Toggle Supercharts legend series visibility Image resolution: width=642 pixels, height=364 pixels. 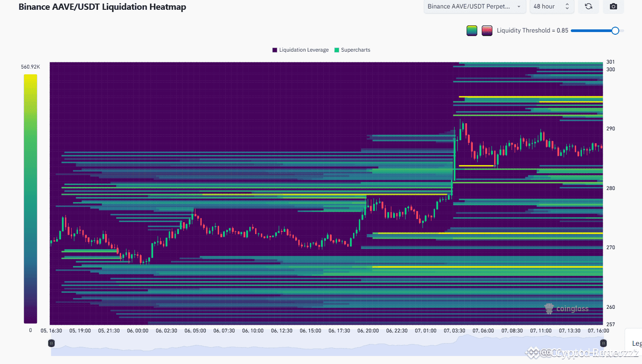click(352, 50)
